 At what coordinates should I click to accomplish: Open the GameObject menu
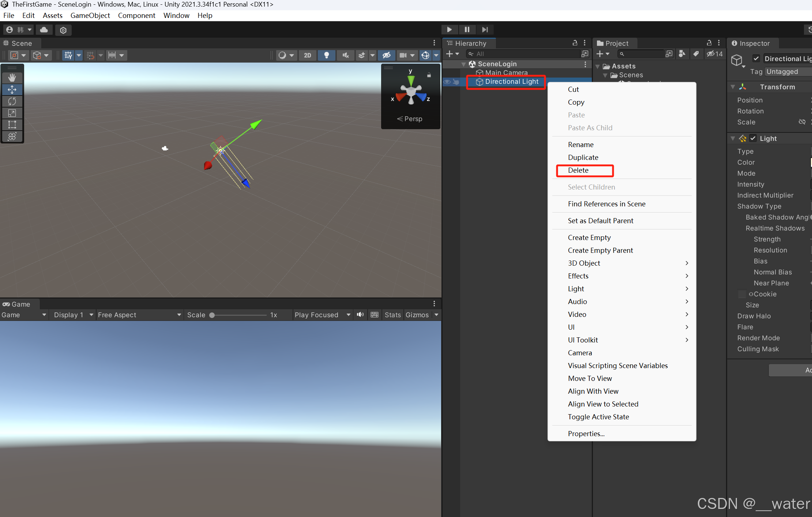point(90,15)
